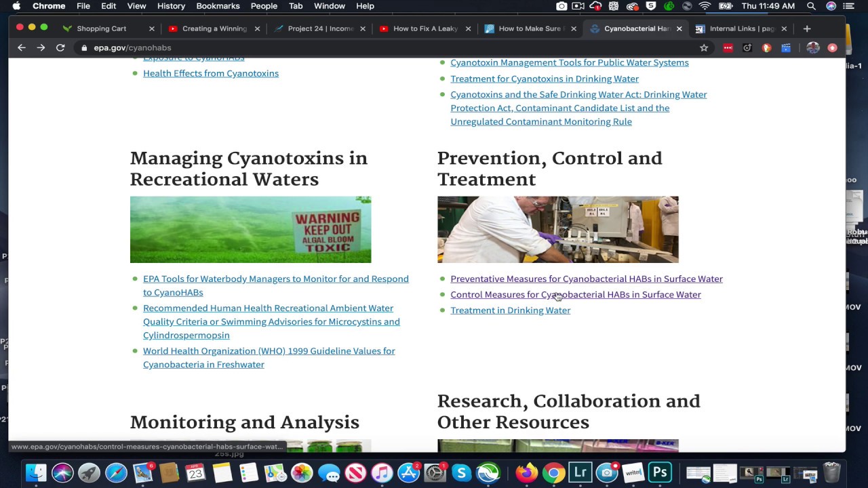Open Spotlight search in the menu bar
The width and height of the screenshot is (868, 488).
click(x=811, y=6)
